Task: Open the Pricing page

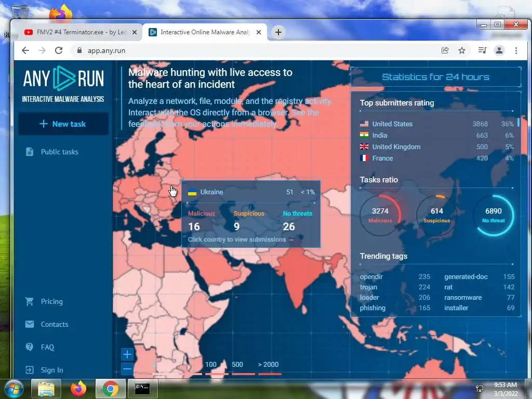Action: [x=52, y=301]
